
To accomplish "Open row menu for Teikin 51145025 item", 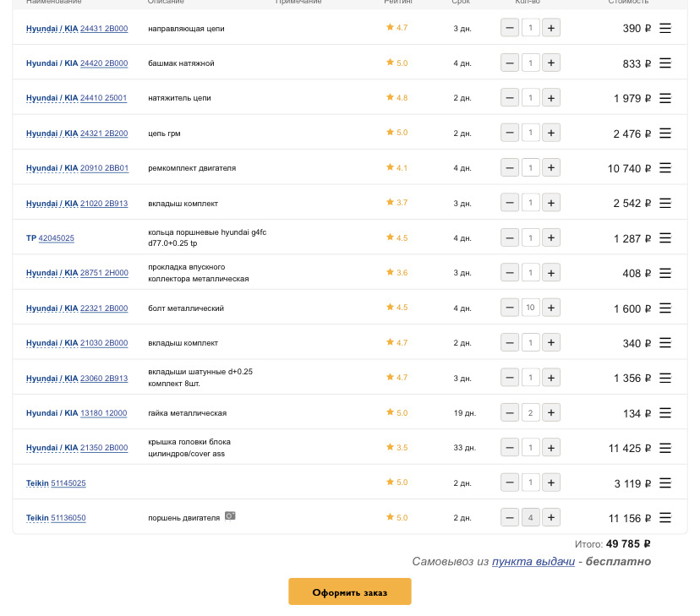I will coord(664,483).
